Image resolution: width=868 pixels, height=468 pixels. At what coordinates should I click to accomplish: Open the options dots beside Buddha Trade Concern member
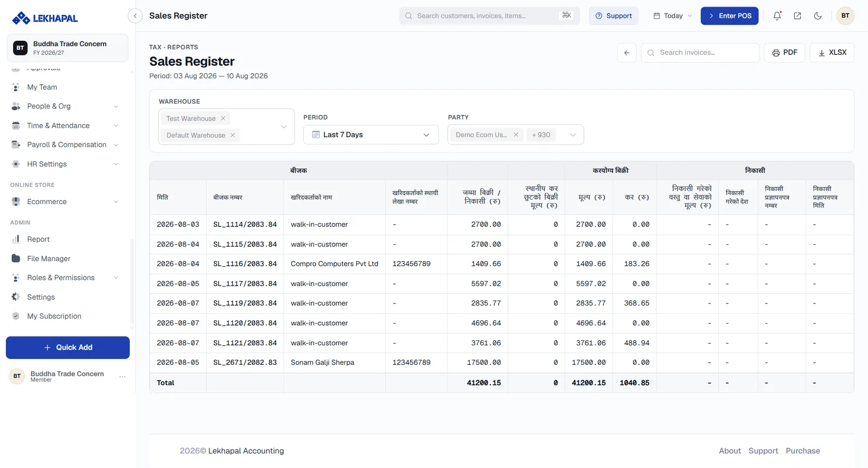[123, 376]
